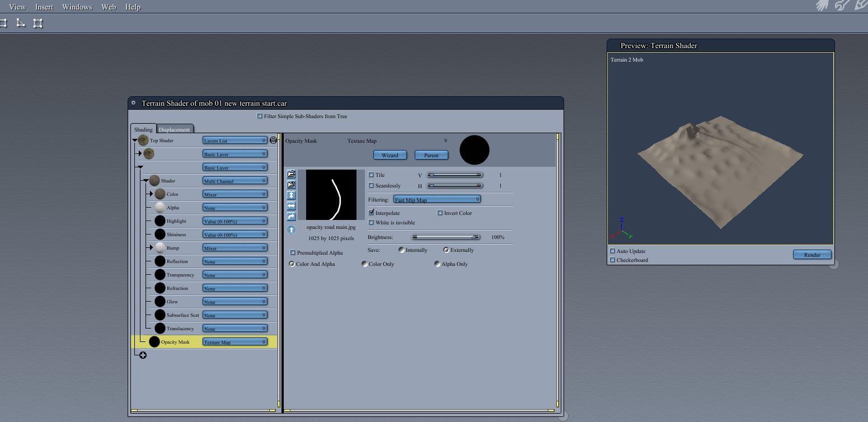Enable Checkerboard in preview window
The image size is (868, 422).
[x=612, y=260]
